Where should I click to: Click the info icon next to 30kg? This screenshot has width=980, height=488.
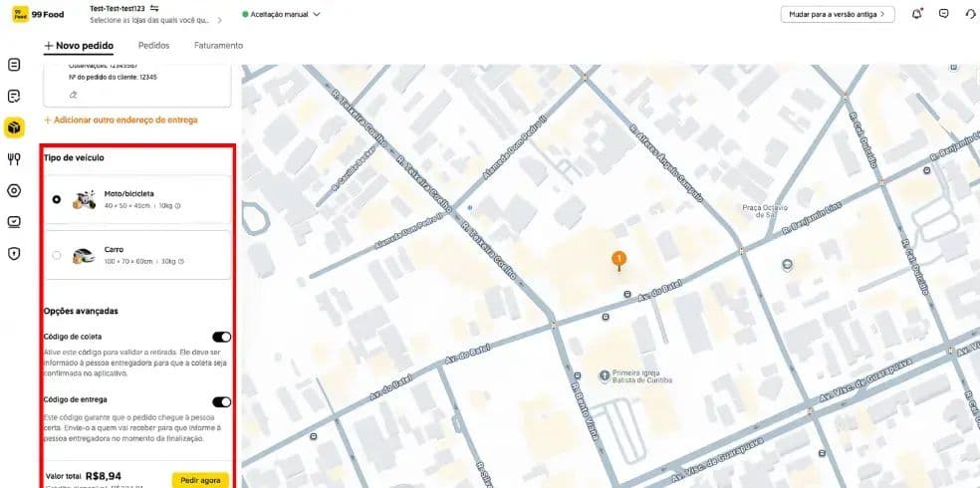click(x=181, y=261)
